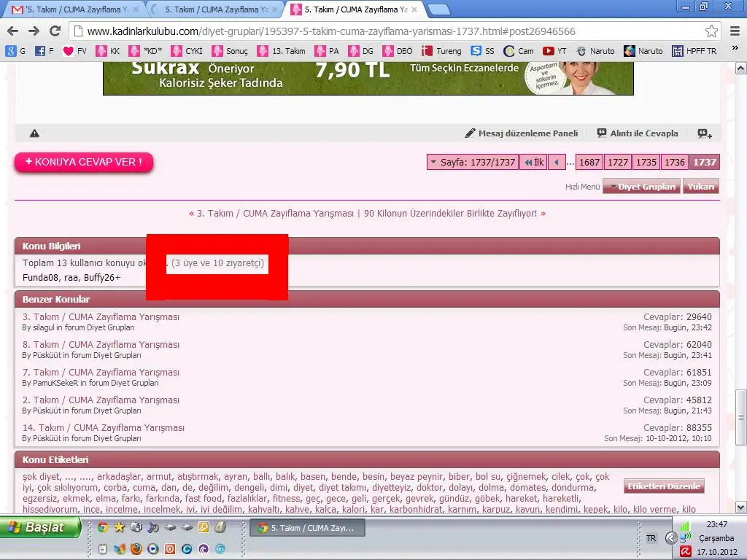Click the browser back arrow
The image size is (747, 560).
pos(13,31)
